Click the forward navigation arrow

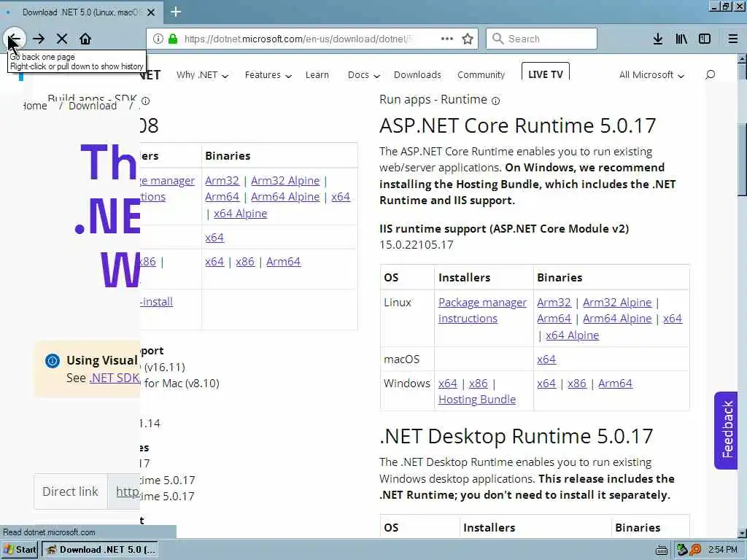coord(39,39)
